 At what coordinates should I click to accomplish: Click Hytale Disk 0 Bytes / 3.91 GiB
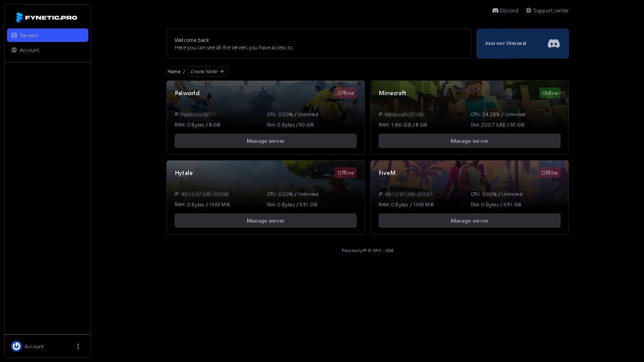[292, 204]
